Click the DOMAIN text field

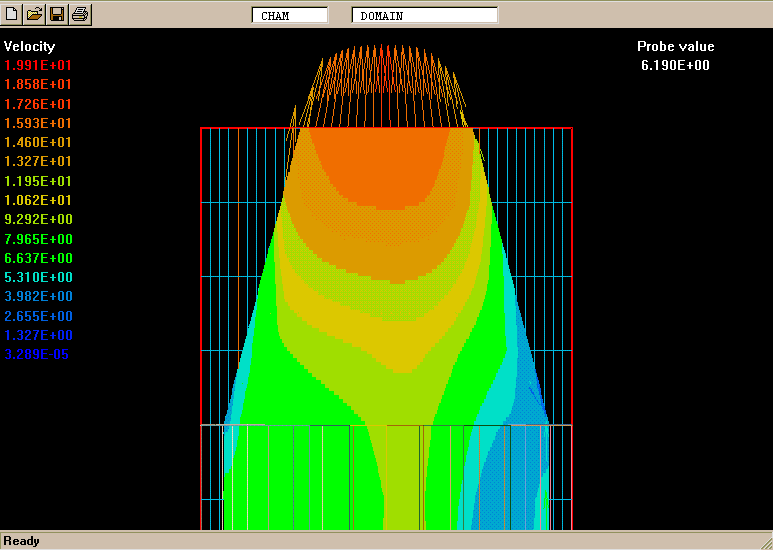(x=424, y=15)
